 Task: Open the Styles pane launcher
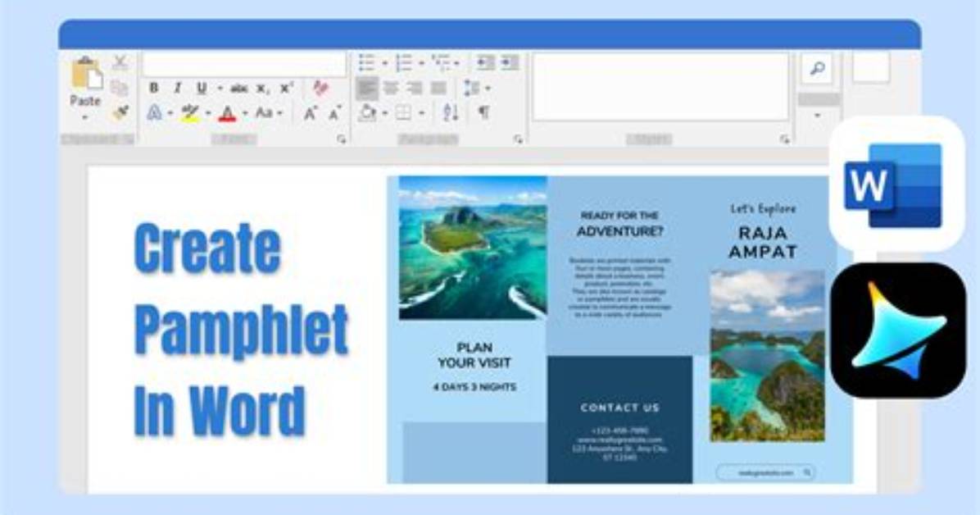(784, 139)
